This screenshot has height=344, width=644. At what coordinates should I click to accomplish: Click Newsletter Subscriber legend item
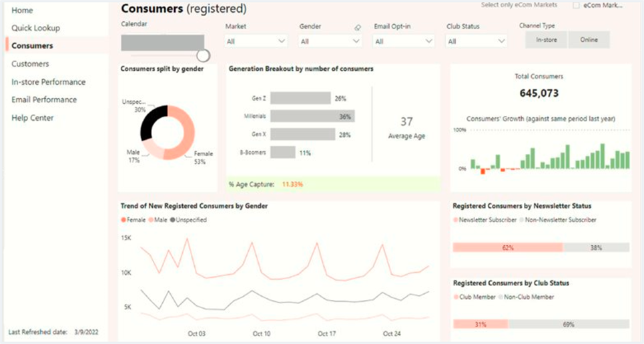[x=485, y=220]
